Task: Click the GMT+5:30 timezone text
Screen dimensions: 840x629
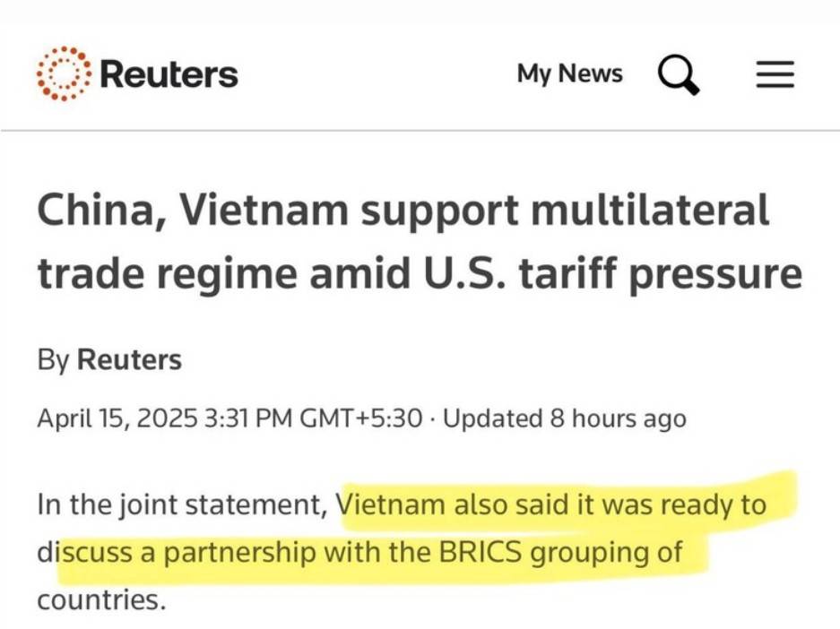Action: (361, 418)
